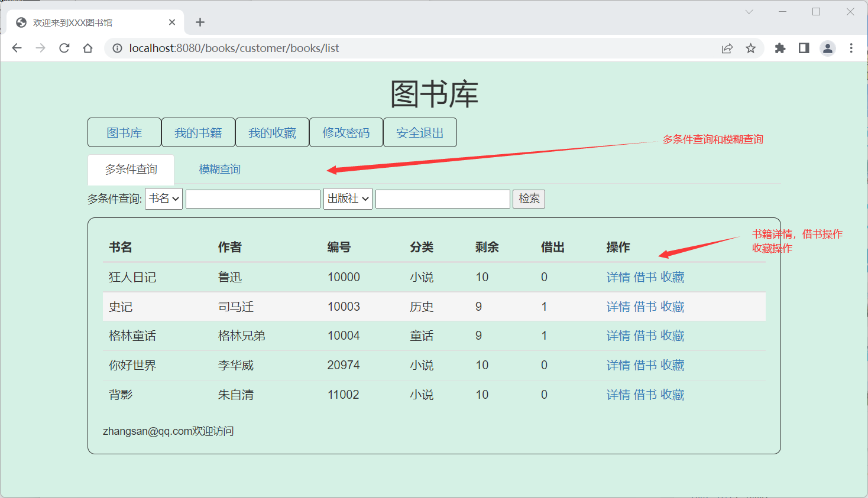The image size is (868, 498).
Task: Click the book number 20974
Action: tap(344, 365)
